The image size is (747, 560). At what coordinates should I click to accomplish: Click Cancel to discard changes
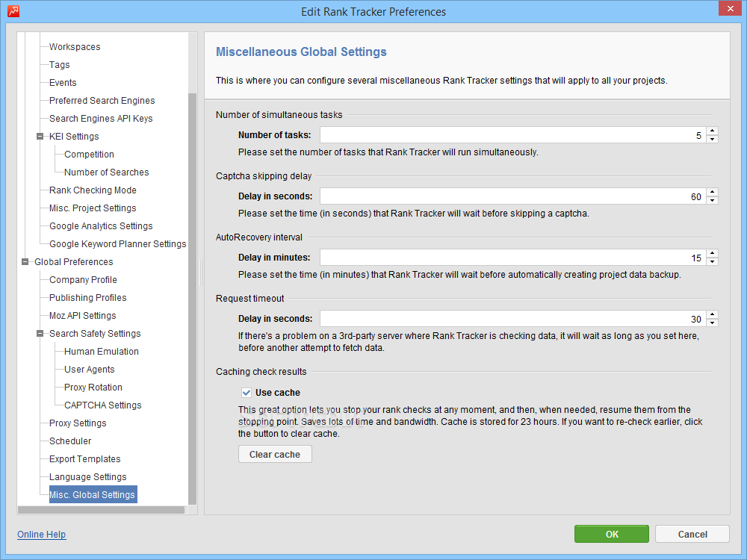[692, 535]
